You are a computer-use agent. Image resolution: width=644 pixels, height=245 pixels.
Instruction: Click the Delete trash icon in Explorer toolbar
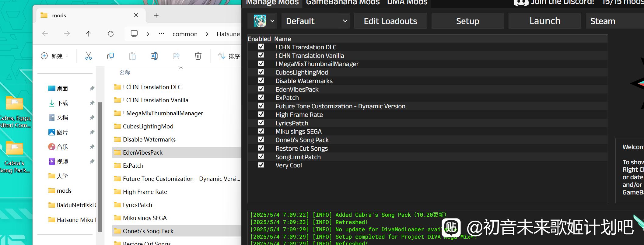pyautogui.click(x=198, y=56)
